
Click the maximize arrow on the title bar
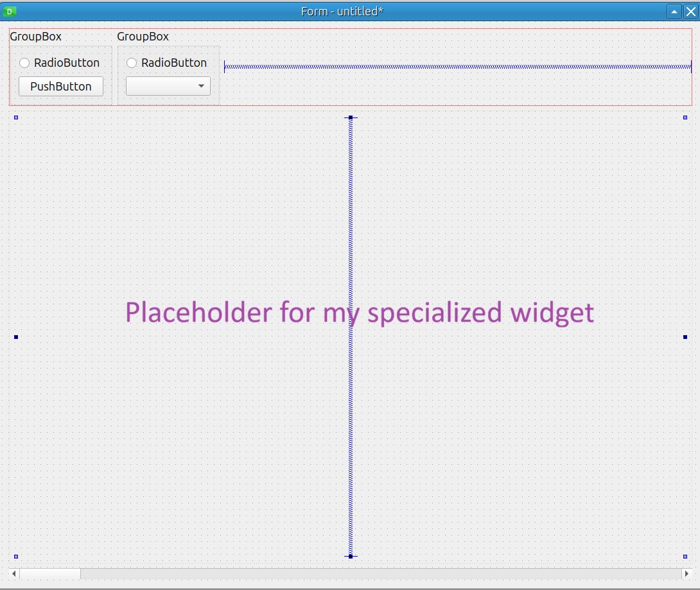tap(674, 11)
